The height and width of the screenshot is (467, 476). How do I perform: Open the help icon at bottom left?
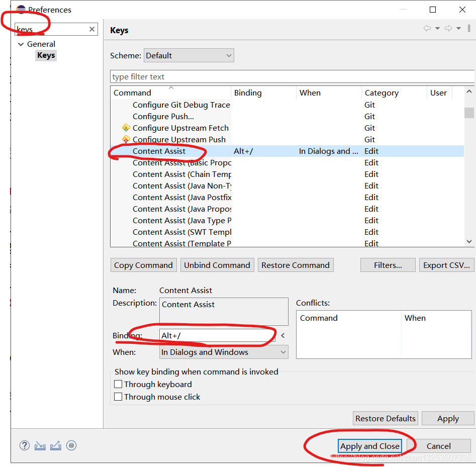[x=25, y=445]
